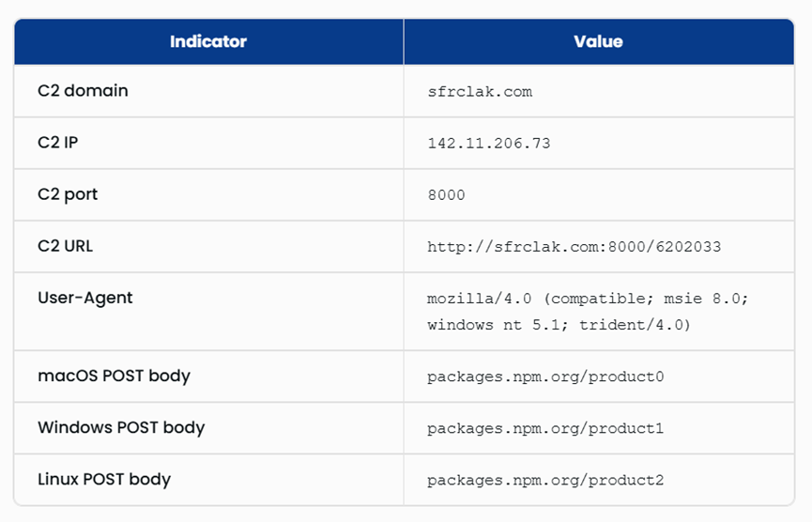Viewport: 812px width, 522px height.
Task: Click the Value column header
Action: (598, 41)
